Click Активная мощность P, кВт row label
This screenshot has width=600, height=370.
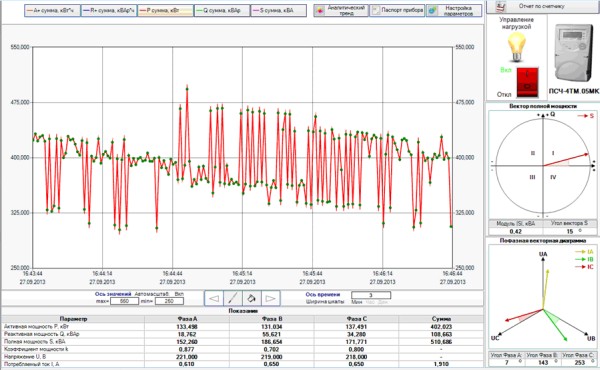[x=36, y=326]
